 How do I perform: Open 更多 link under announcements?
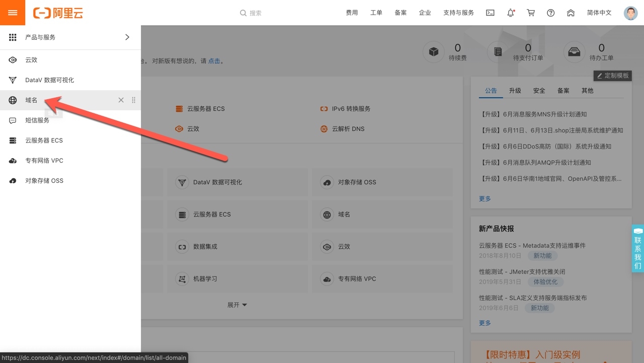[x=485, y=199]
